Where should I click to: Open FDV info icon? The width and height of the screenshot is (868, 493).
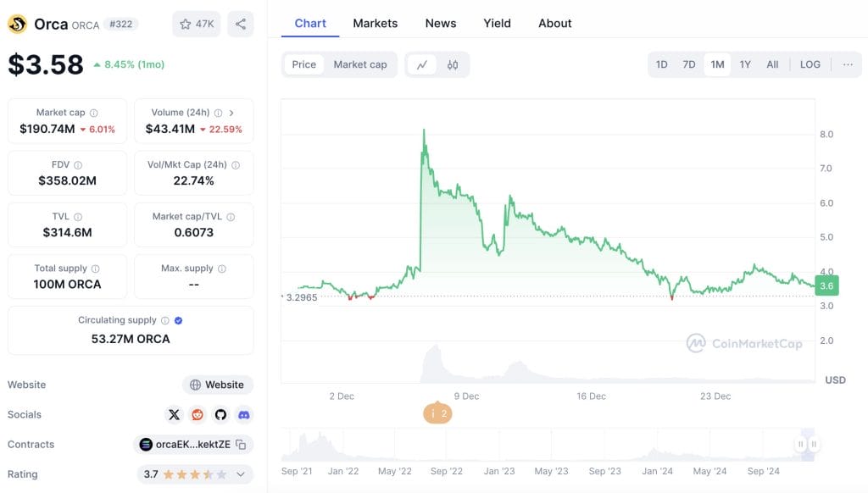pyautogui.click(x=78, y=165)
